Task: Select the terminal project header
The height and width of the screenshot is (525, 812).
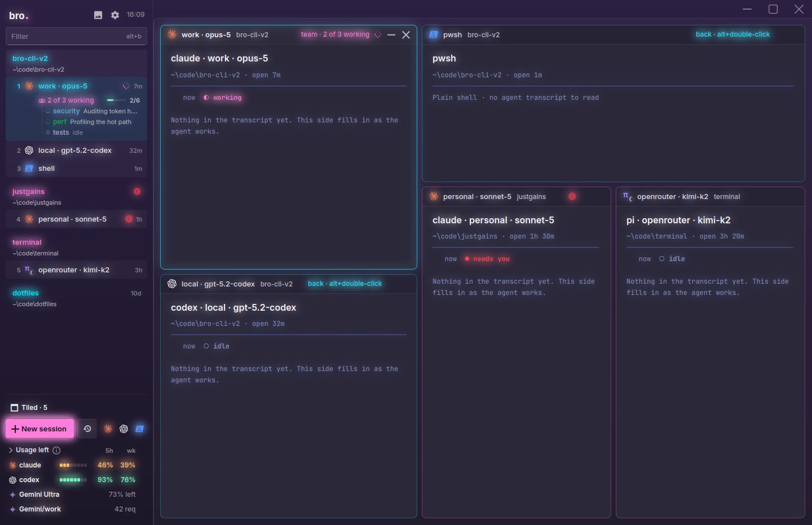Action: pos(76,247)
